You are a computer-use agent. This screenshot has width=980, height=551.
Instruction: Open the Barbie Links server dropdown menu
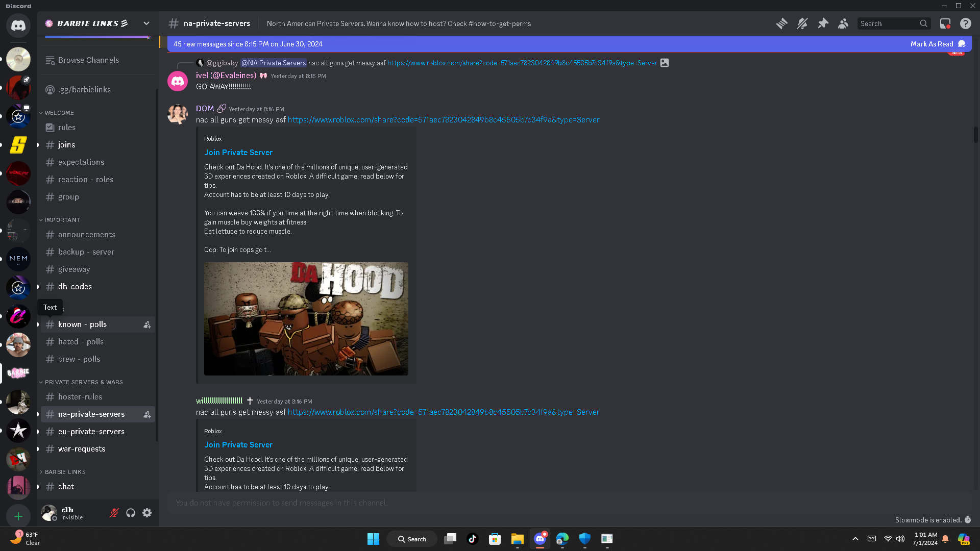(x=146, y=23)
